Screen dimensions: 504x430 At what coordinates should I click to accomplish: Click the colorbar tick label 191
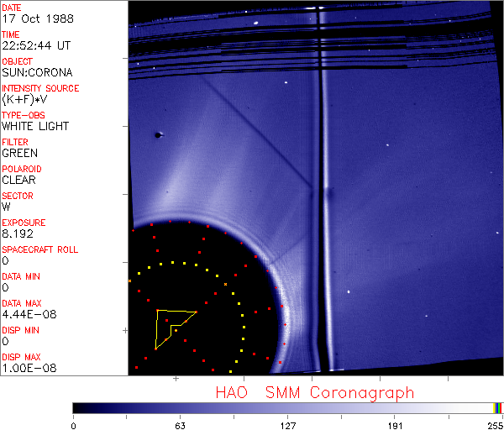click(396, 426)
